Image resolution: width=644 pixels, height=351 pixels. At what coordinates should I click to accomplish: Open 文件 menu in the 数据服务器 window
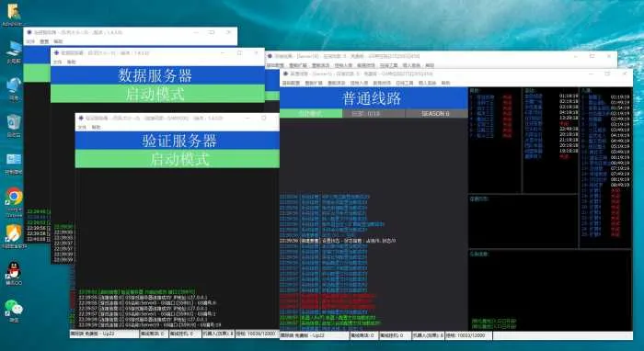(x=57, y=62)
